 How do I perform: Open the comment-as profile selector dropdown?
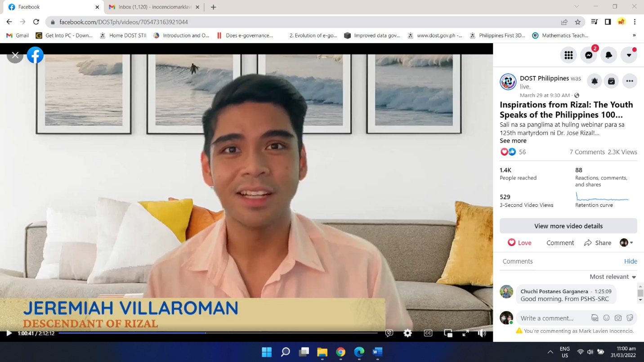(x=626, y=243)
